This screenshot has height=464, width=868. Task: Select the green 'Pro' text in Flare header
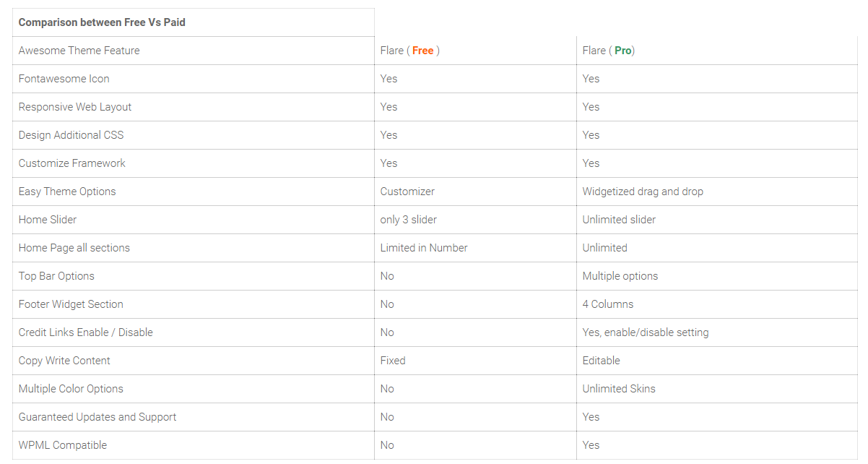point(622,51)
